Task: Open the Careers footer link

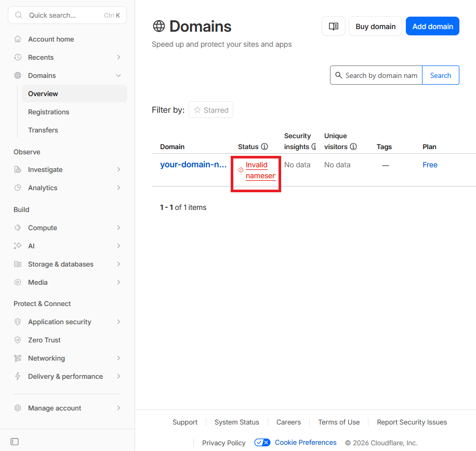Action: (288, 422)
